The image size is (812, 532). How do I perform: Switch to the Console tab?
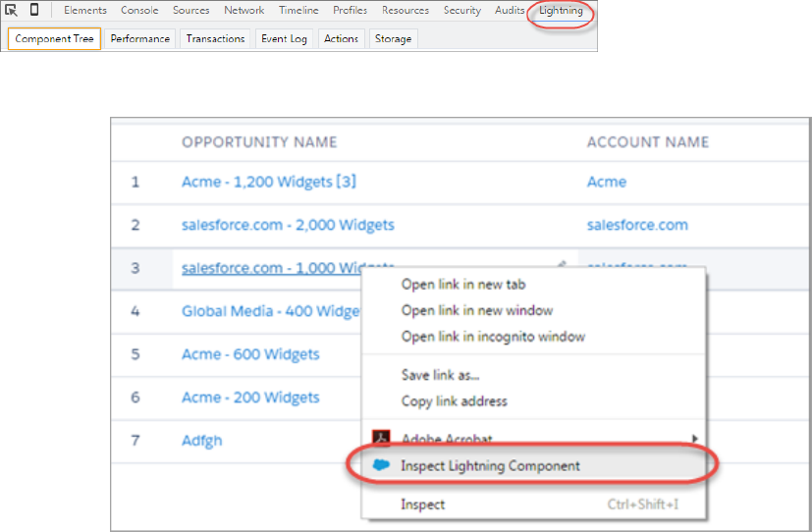(139, 11)
